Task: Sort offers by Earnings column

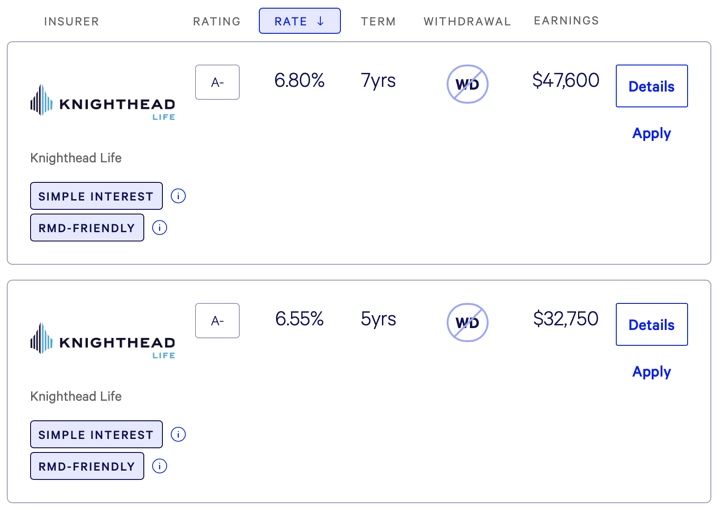Action: point(566,21)
